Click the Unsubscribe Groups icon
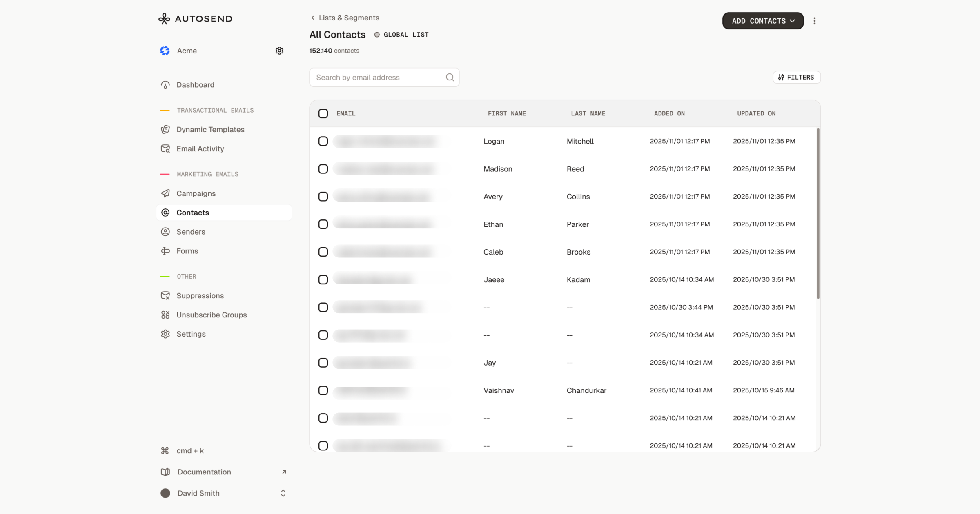This screenshot has height=514, width=980. click(x=165, y=315)
